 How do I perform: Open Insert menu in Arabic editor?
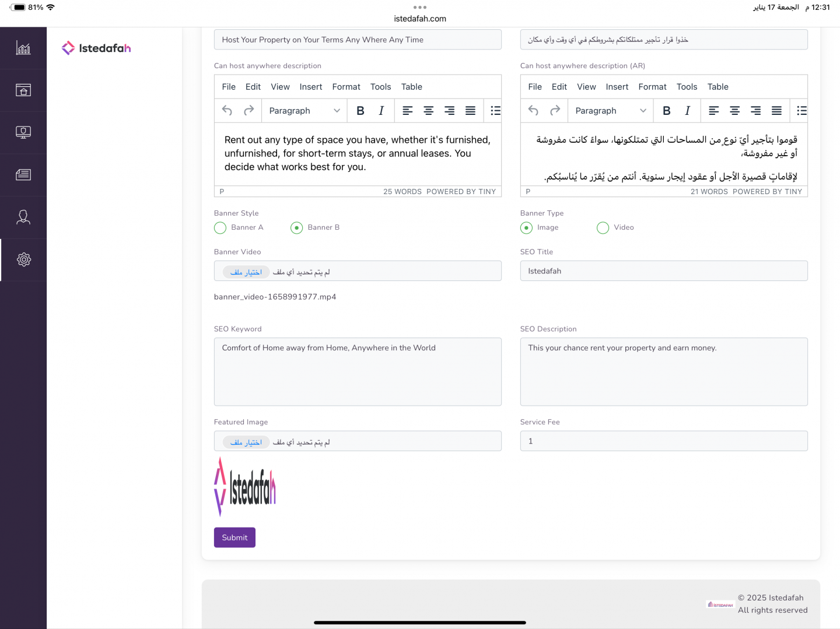617,87
